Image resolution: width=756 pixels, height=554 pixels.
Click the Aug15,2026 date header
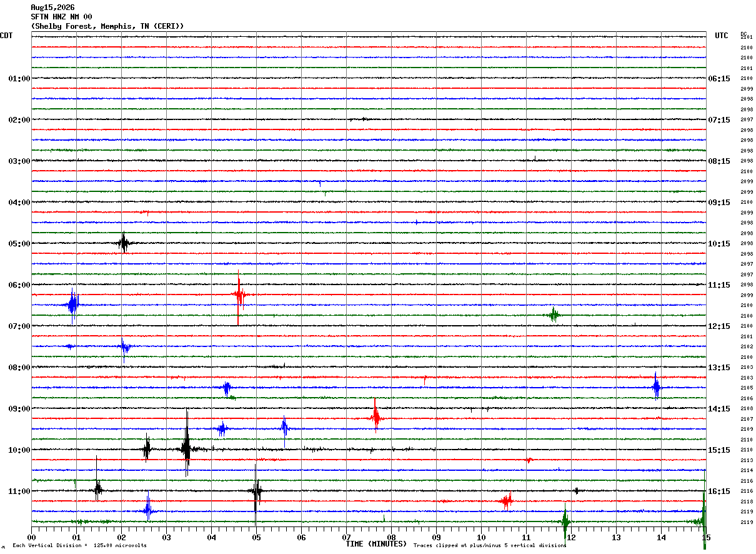point(52,8)
